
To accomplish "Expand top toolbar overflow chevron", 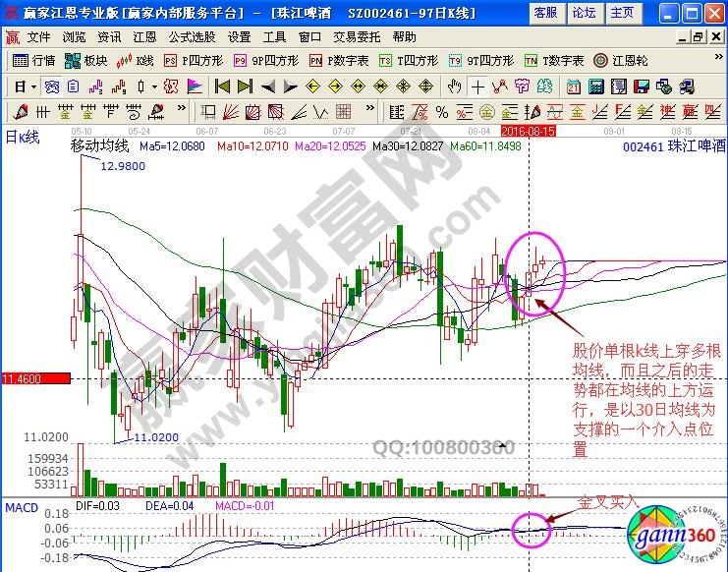I will pos(719,57).
